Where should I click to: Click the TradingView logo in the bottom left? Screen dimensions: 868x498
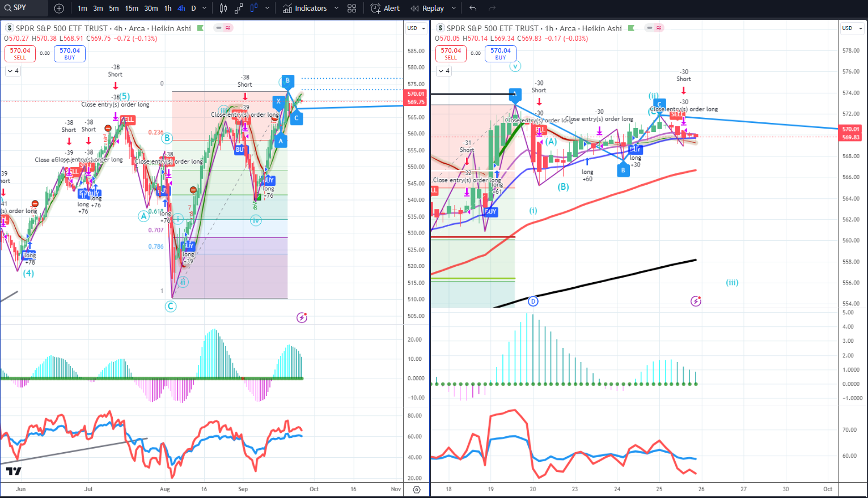14,471
